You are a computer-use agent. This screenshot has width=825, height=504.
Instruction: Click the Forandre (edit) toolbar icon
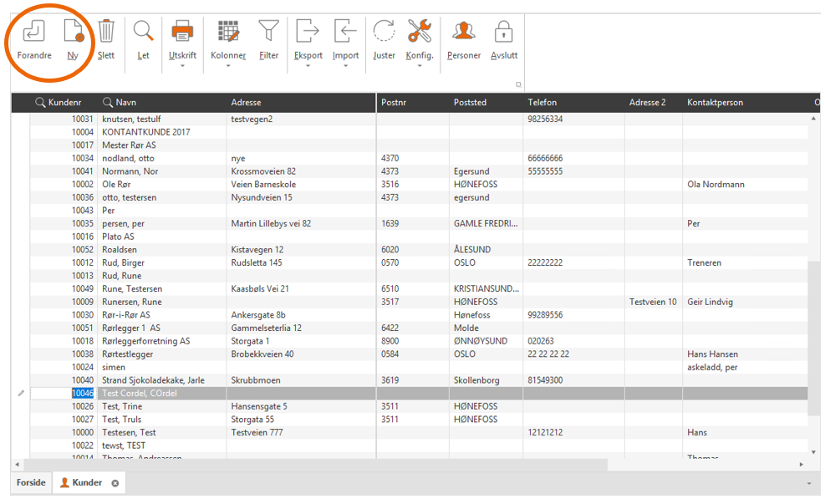34,33
